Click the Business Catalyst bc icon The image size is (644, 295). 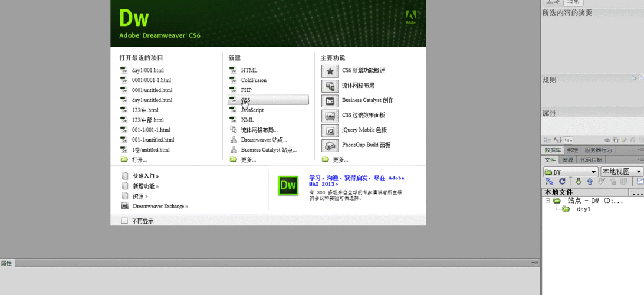tap(330, 100)
